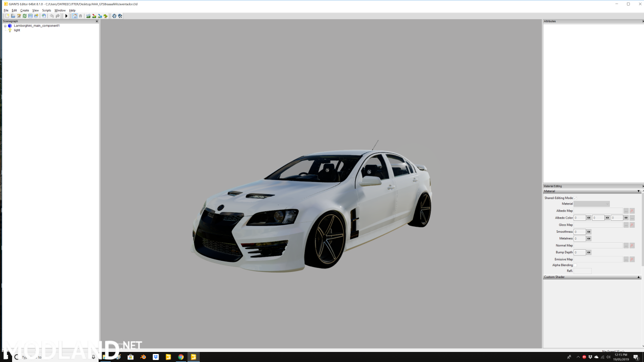Open the Edit menu

point(15,10)
